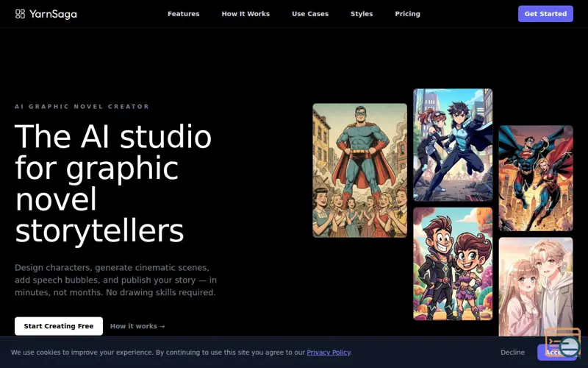588x368 pixels.
Task: Decline the cookie consent
Action: pos(512,353)
